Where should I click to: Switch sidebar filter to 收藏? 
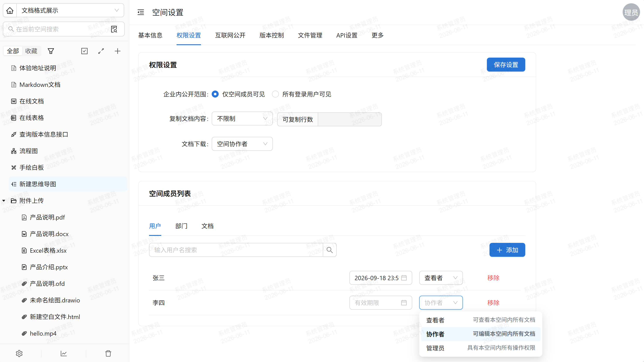[31, 51]
